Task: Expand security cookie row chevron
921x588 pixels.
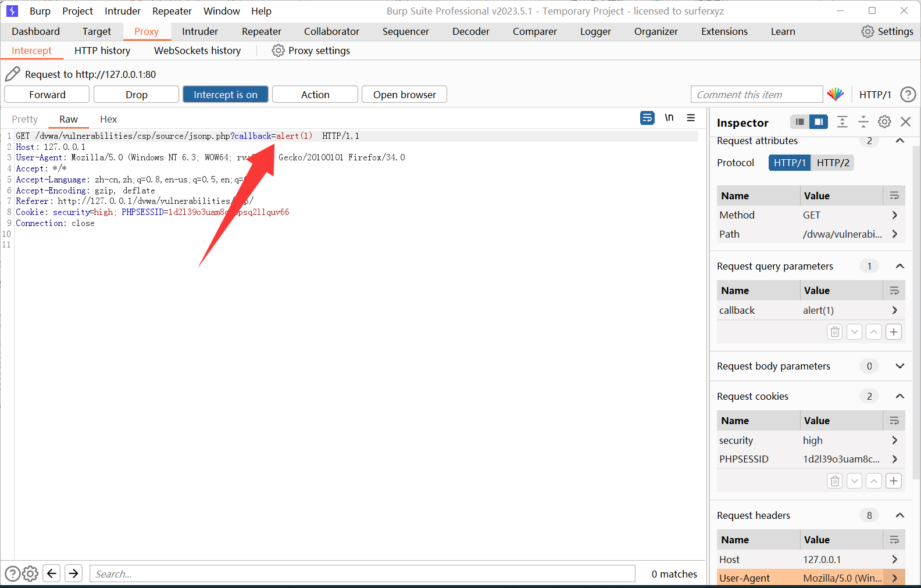Action: pos(894,440)
